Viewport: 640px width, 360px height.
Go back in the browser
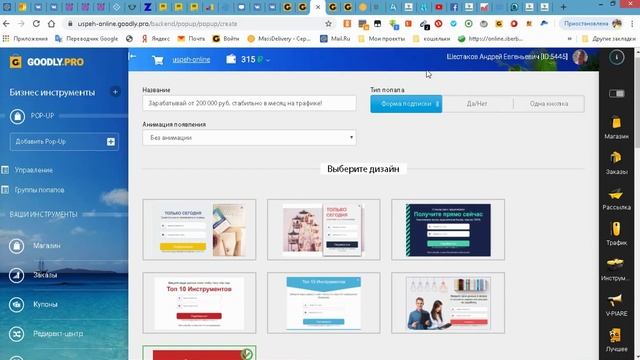coord(6,24)
